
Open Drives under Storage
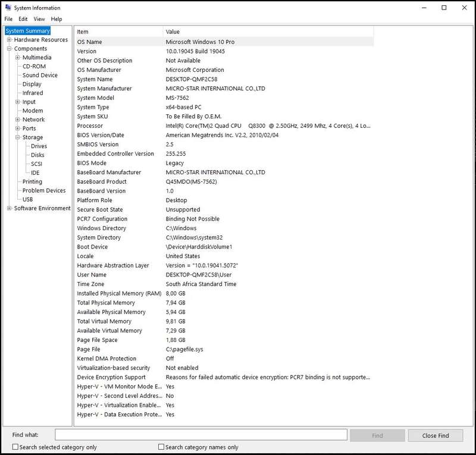39,146
